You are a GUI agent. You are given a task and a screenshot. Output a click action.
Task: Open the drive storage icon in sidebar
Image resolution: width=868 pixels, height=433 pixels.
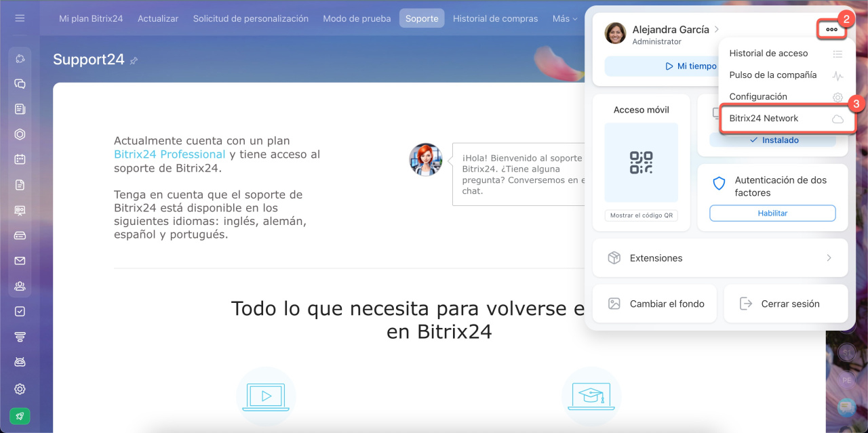click(x=20, y=236)
